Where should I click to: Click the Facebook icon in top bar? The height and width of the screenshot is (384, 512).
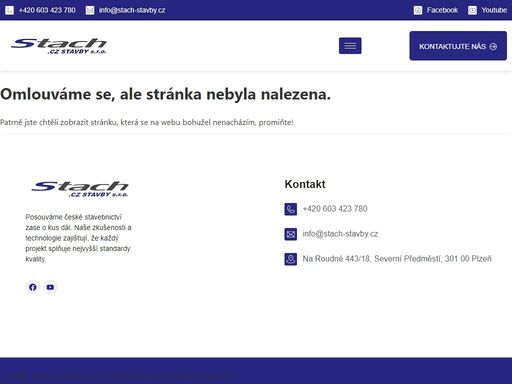point(418,10)
